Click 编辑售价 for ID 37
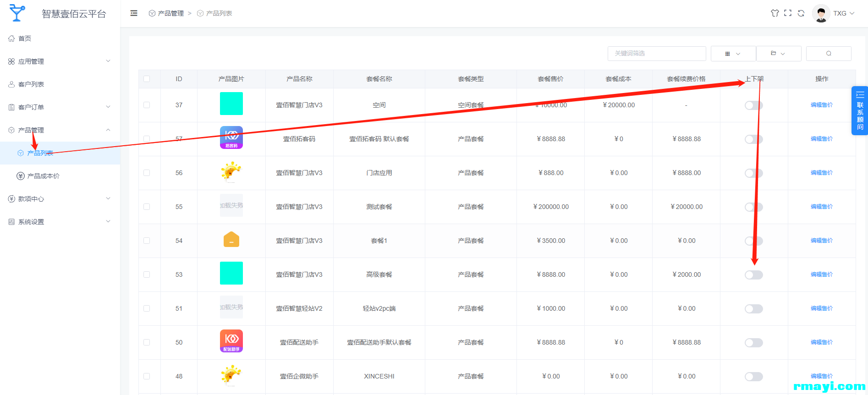 (822, 105)
